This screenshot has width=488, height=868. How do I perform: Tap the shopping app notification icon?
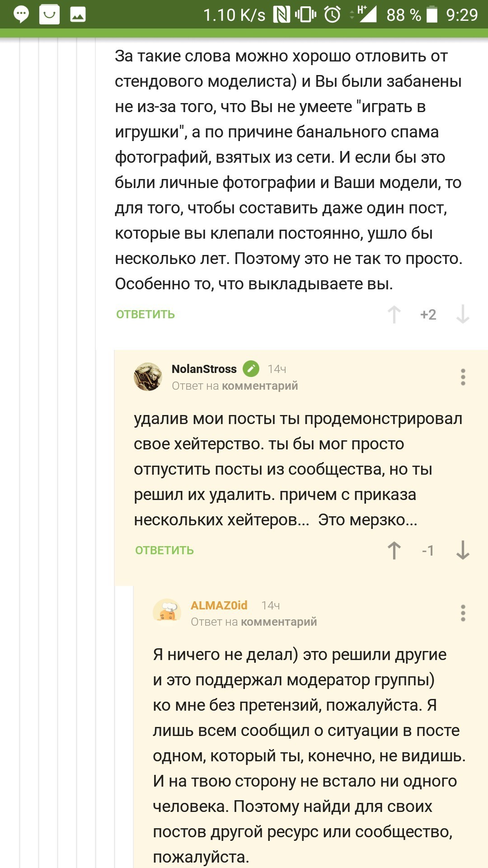tap(49, 14)
